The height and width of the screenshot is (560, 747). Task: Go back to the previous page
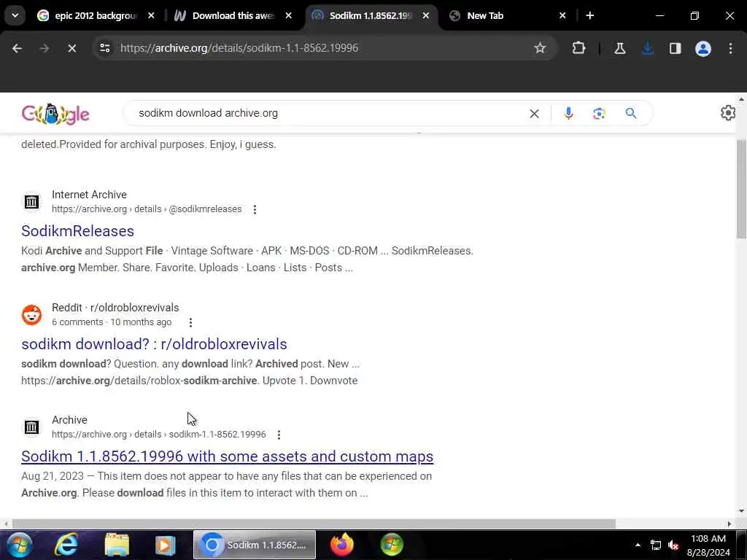point(18,48)
